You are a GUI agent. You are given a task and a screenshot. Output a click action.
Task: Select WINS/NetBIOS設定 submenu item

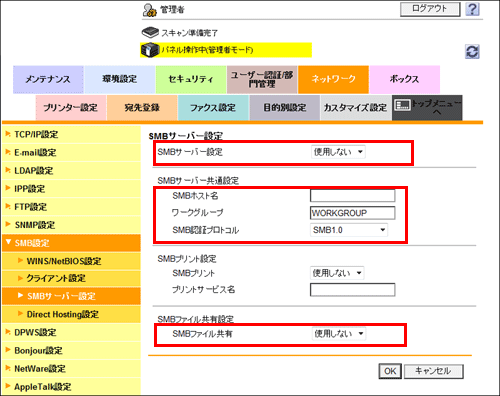pyautogui.click(x=71, y=261)
